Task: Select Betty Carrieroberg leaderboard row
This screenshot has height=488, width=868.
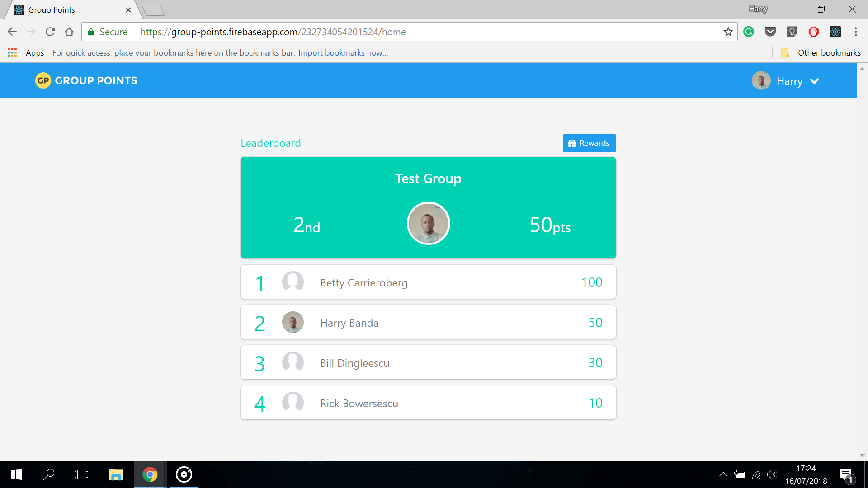Action: (x=428, y=282)
